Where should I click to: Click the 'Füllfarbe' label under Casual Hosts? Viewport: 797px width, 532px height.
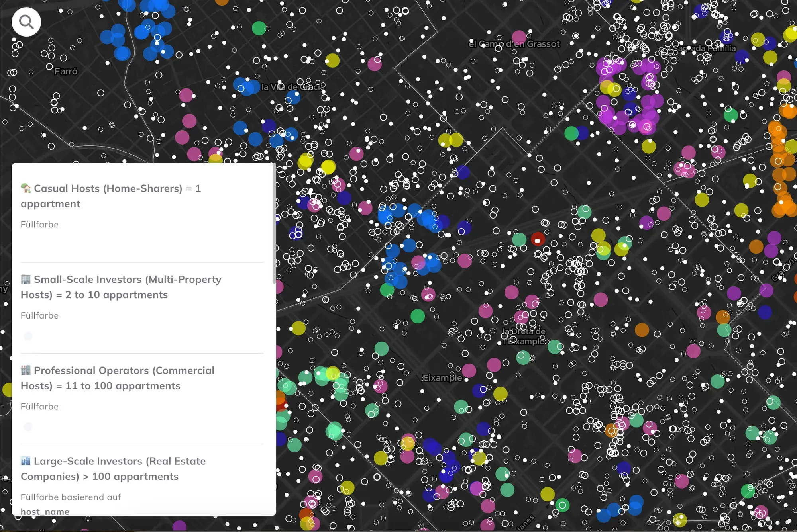click(x=40, y=225)
